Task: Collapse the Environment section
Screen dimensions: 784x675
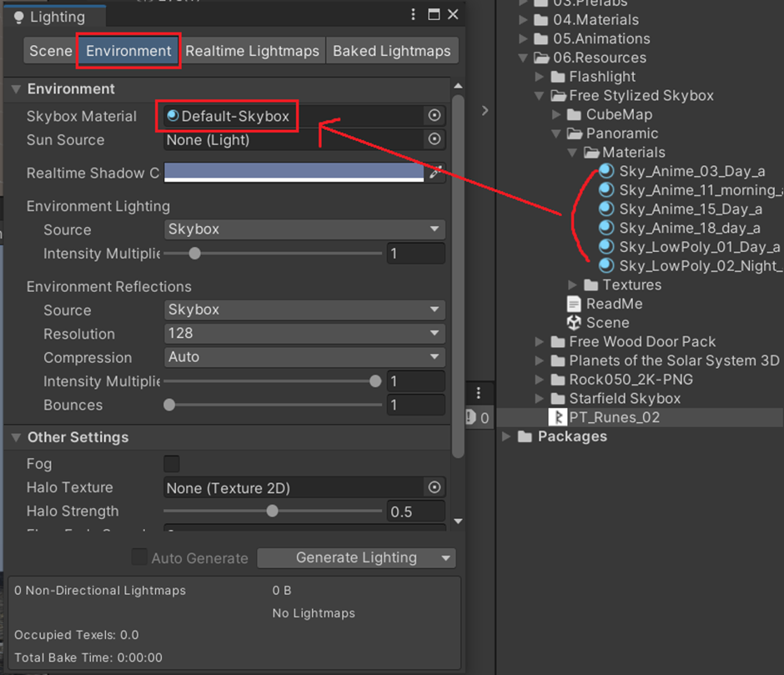Action: [17, 89]
